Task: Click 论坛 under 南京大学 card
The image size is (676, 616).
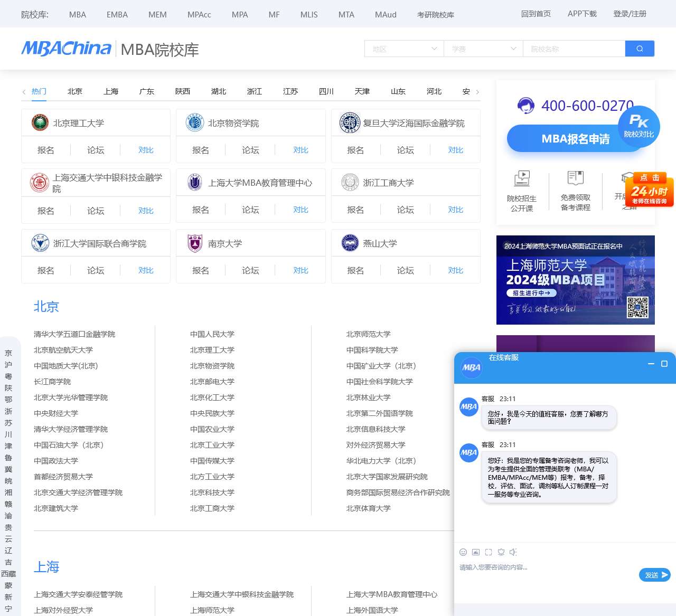Action: point(250,270)
